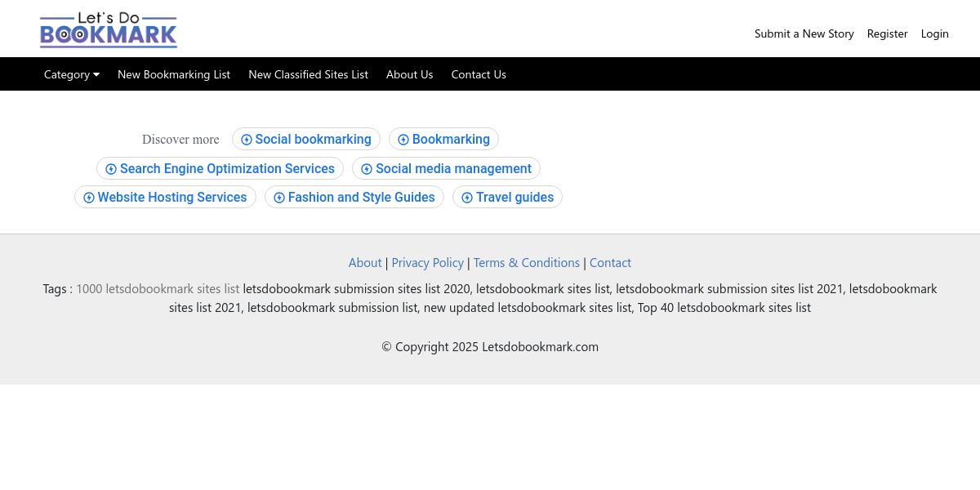Screen dimensions: 980x490
Task: Click 'letsdobookmark submission sites list 2020' text
Action: [x=356, y=289]
